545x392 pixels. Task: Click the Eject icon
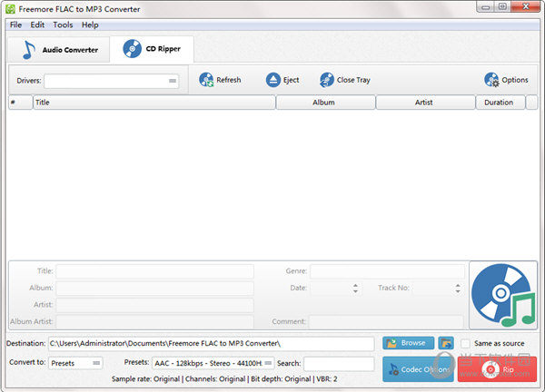point(273,80)
